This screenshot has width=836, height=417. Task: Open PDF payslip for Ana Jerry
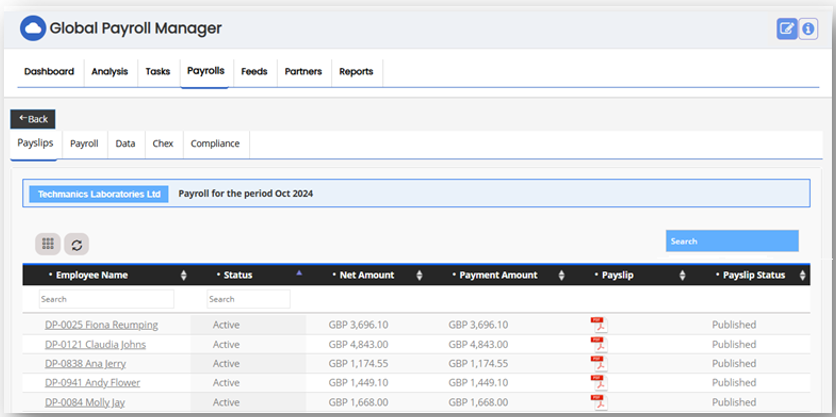[599, 364]
